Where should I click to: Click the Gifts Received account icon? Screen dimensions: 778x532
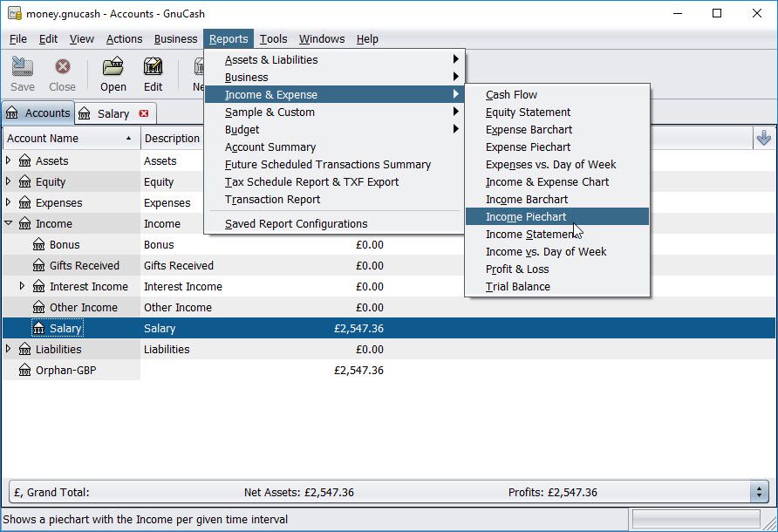point(41,265)
